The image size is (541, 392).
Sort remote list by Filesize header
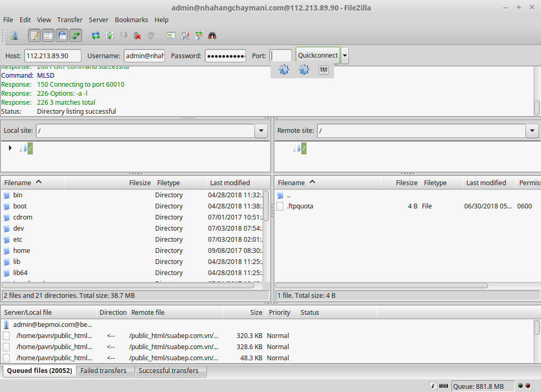click(401, 183)
